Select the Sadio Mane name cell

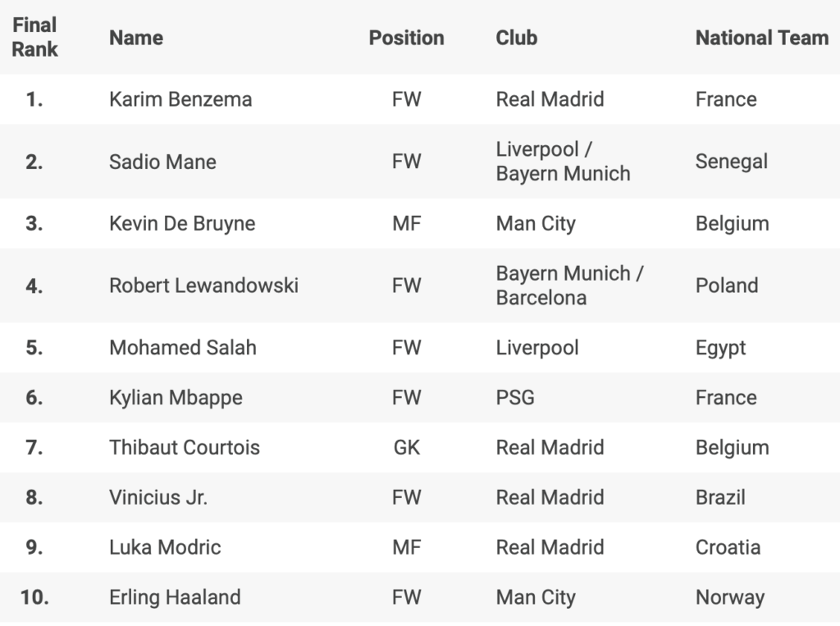coord(162,162)
